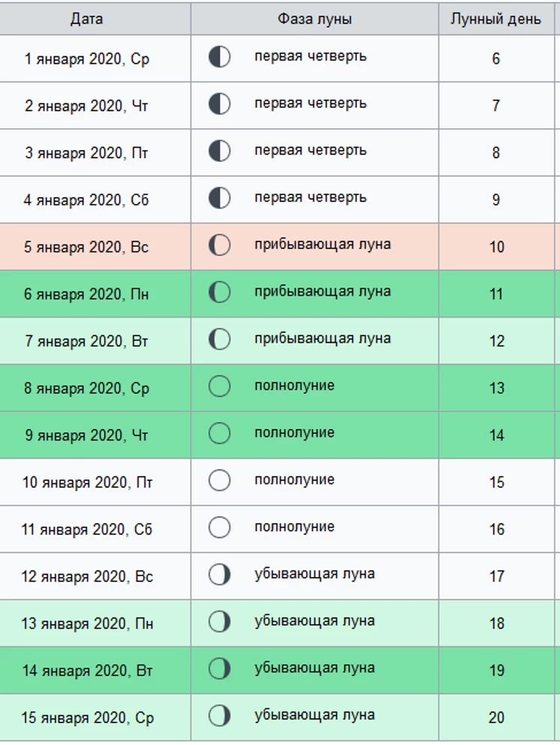Click the 'Лунный день' column header
This screenshot has height=745, width=560.
(496, 19)
